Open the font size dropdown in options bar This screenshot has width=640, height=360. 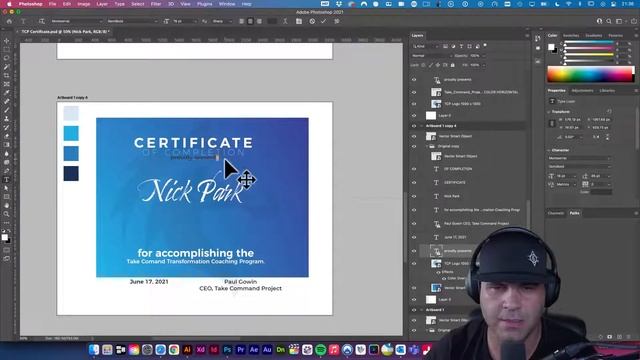[183, 21]
